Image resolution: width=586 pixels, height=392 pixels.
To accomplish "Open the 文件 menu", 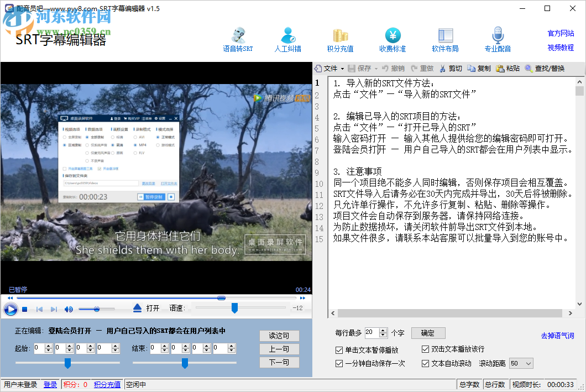I will pyautogui.click(x=329, y=69).
